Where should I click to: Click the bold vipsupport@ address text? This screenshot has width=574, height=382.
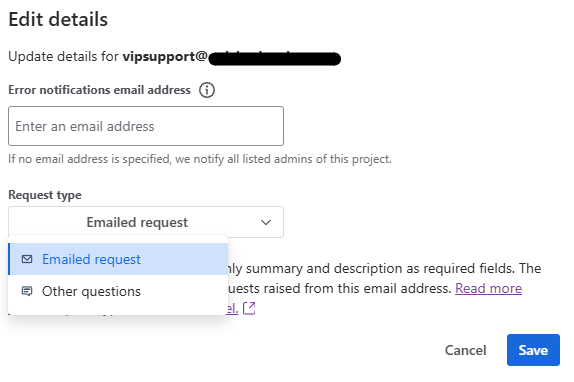pos(165,57)
